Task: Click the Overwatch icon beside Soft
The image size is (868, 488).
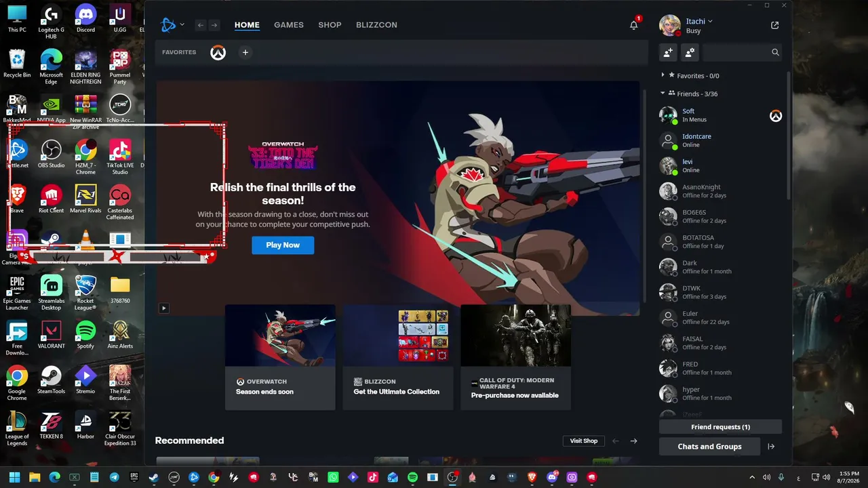Action: 776,116
